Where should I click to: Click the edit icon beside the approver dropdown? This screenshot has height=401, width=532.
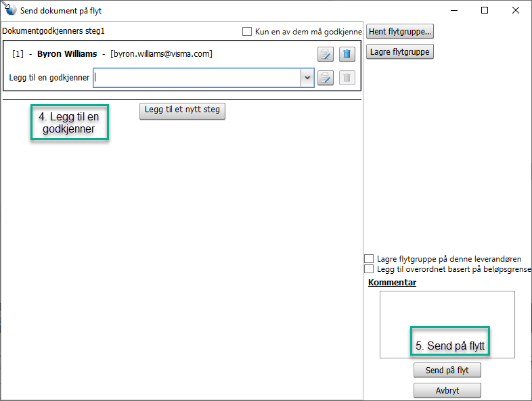click(x=326, y=78)
